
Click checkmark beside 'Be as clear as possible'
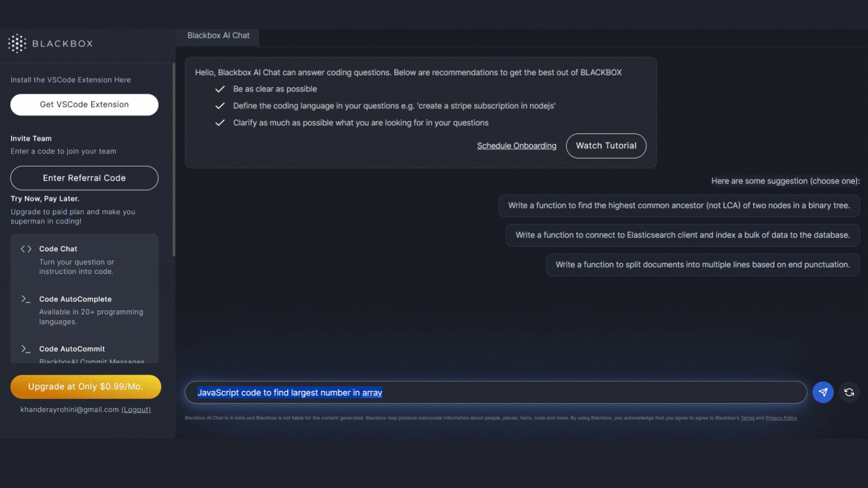point(220,89)
